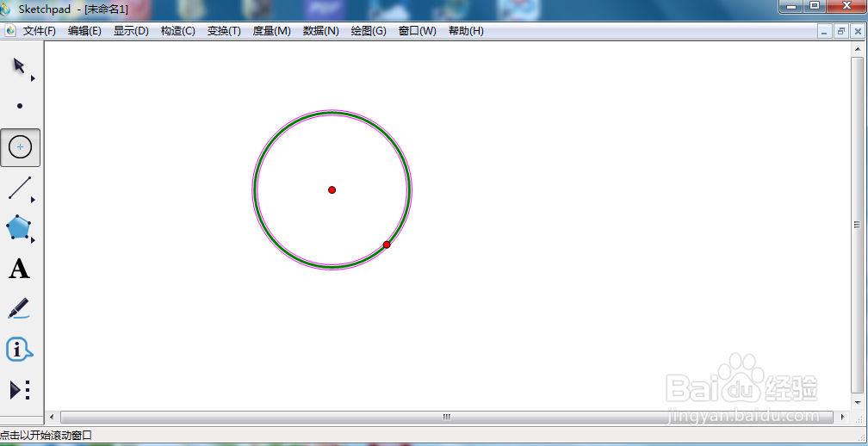Click the vertical scrollbar thumb

[x=856, y=225]
